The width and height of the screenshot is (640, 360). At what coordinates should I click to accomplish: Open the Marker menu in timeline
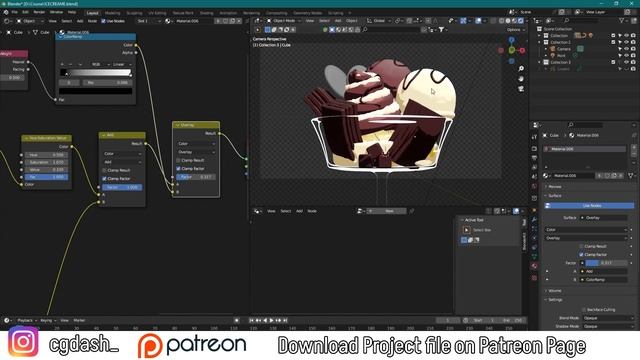tap(79, 320)
